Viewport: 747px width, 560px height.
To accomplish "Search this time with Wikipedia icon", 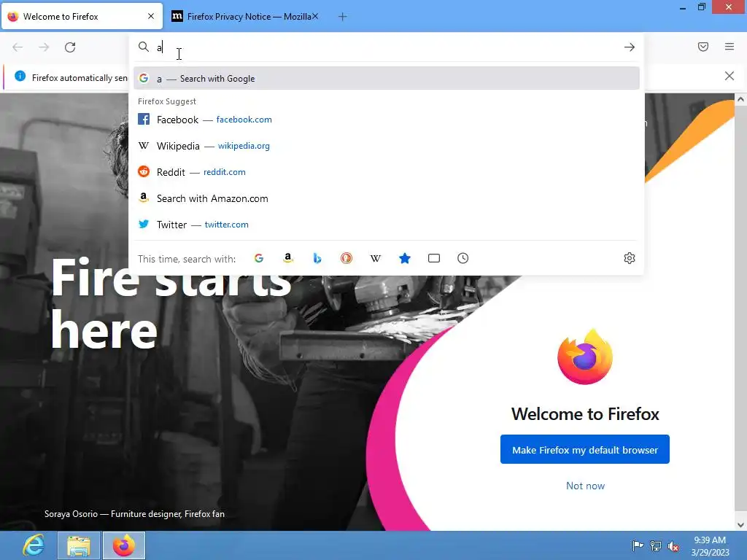I will [376, 258].
